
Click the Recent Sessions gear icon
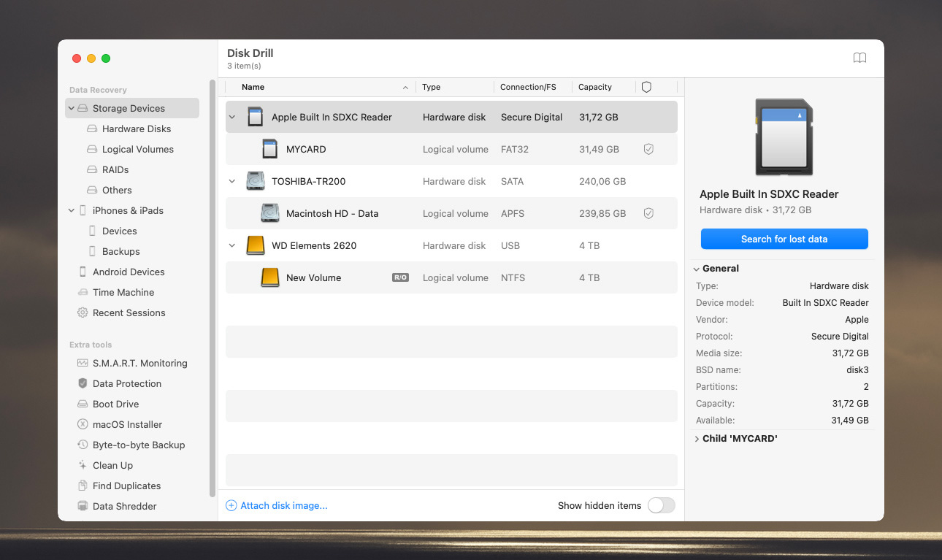(83, 312)
